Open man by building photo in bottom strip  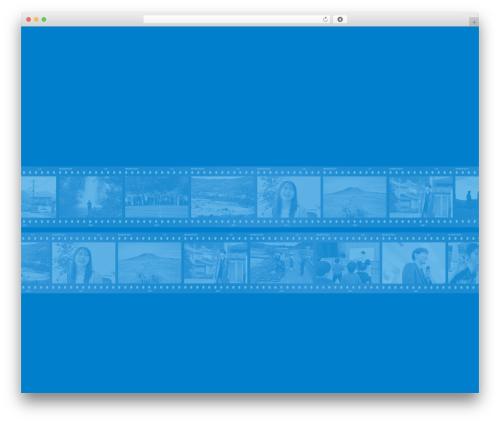pos(216,263)
